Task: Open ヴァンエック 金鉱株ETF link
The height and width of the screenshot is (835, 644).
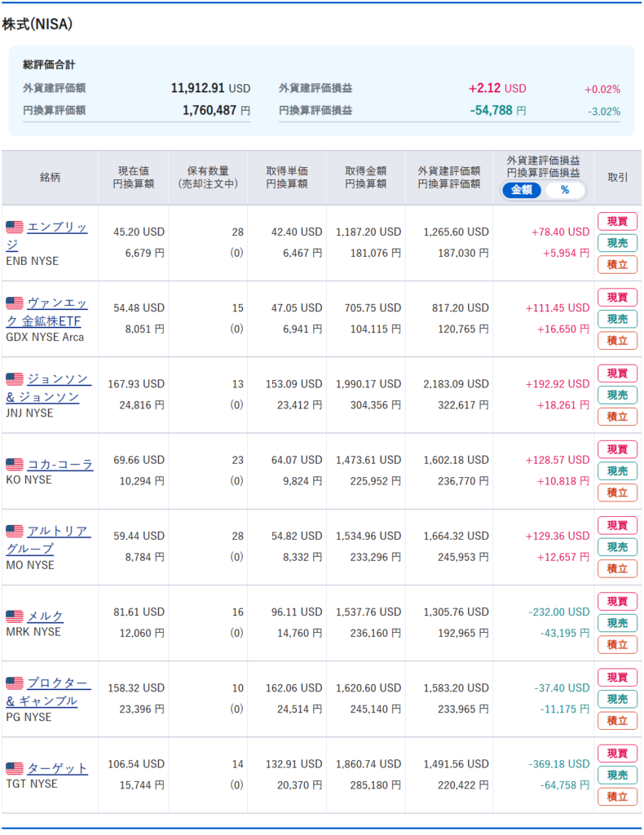Action: coord(46,312)
